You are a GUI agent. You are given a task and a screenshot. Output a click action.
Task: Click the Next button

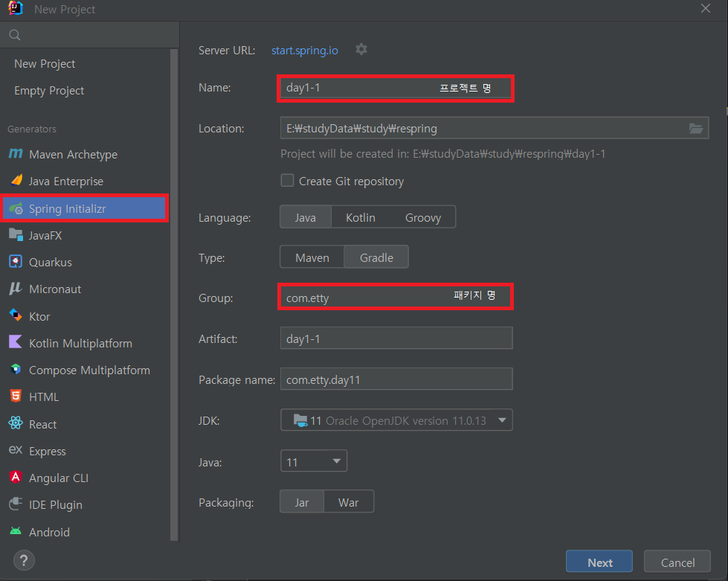click(x=599, y=562)
